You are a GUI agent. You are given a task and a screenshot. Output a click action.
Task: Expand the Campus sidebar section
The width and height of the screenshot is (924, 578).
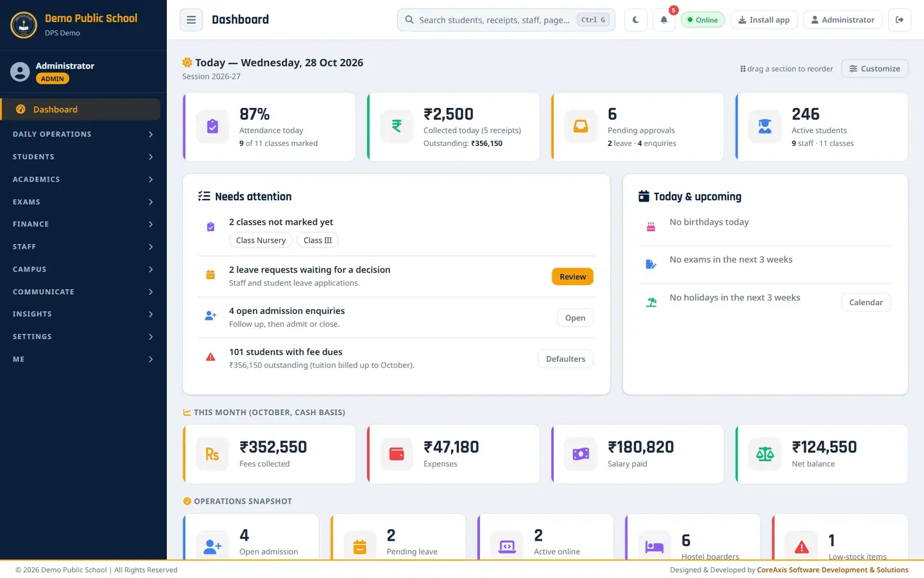click(83, 269)
